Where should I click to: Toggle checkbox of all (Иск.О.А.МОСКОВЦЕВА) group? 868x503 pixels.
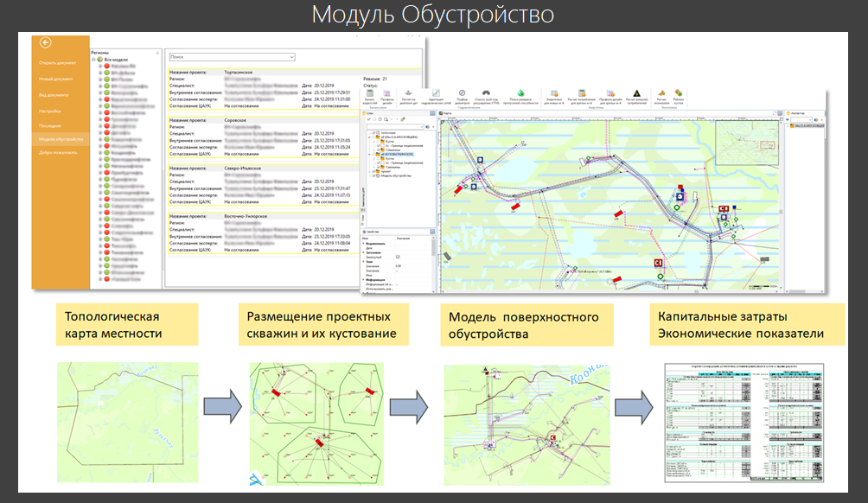(373, 137)
